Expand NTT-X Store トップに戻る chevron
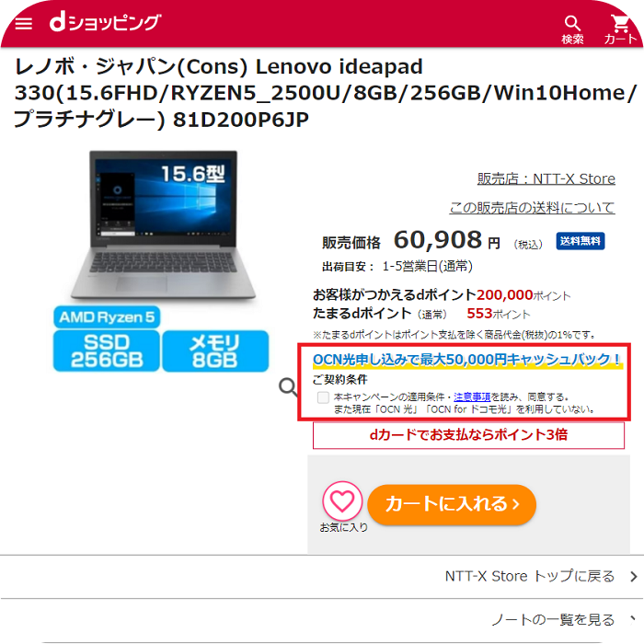This screenshot has height=644, width=644. tap(633, 577)
